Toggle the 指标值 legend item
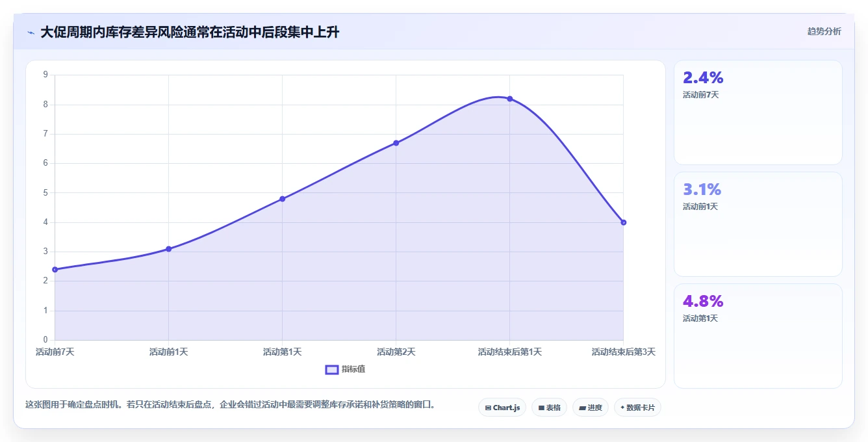The width and height of the screenshot is (868, 442). pos(345,369)
